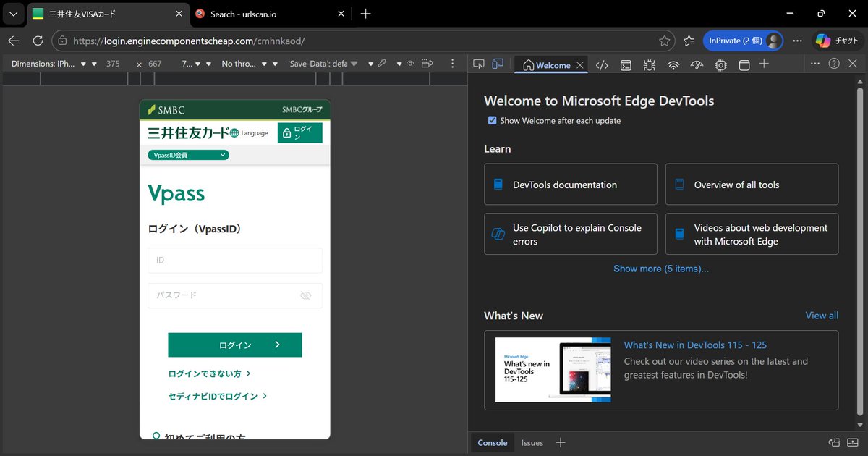Open the What's New video thumbnail
Image resolution: width=868 pixels, height=456 pixels.
pos(553,369)
